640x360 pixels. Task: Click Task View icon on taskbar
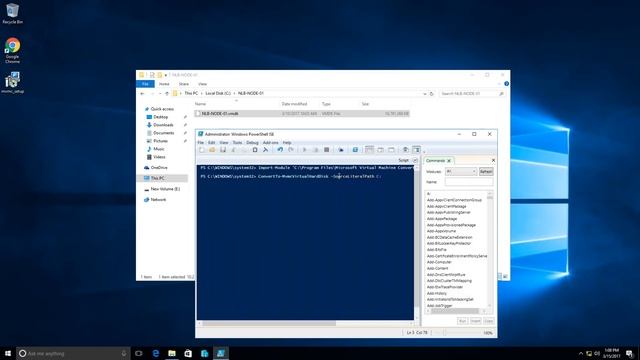[x=139, y=353]
